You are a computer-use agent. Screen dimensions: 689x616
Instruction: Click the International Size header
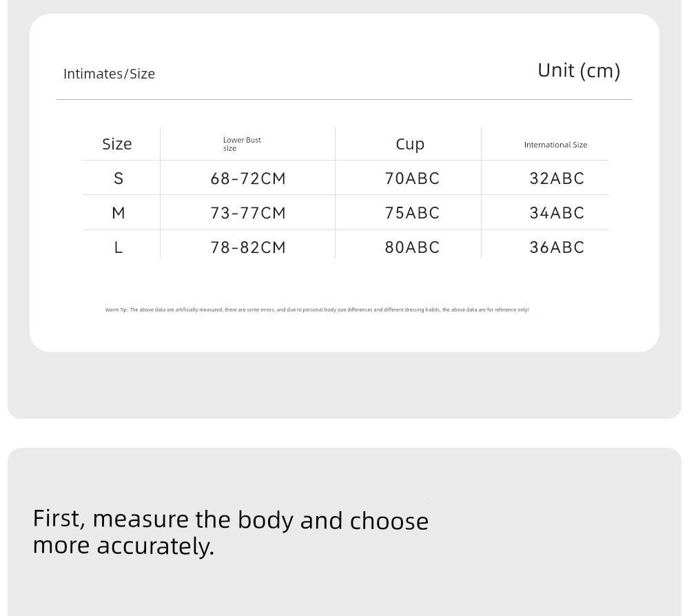[555, 145]
